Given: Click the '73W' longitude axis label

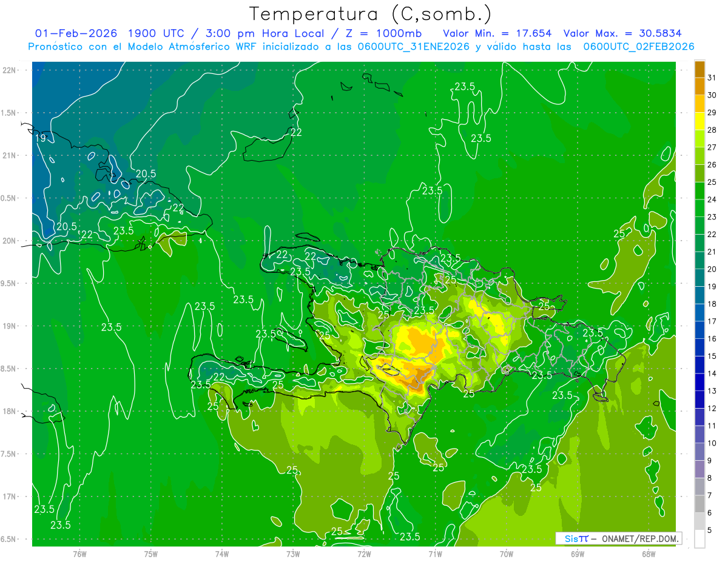Looking at the screenshot, I should pyautogui.click(x=293, y=554).
